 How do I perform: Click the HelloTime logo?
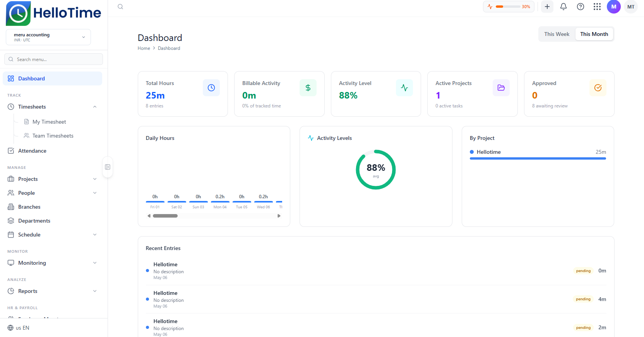click(x=53, y=14)
